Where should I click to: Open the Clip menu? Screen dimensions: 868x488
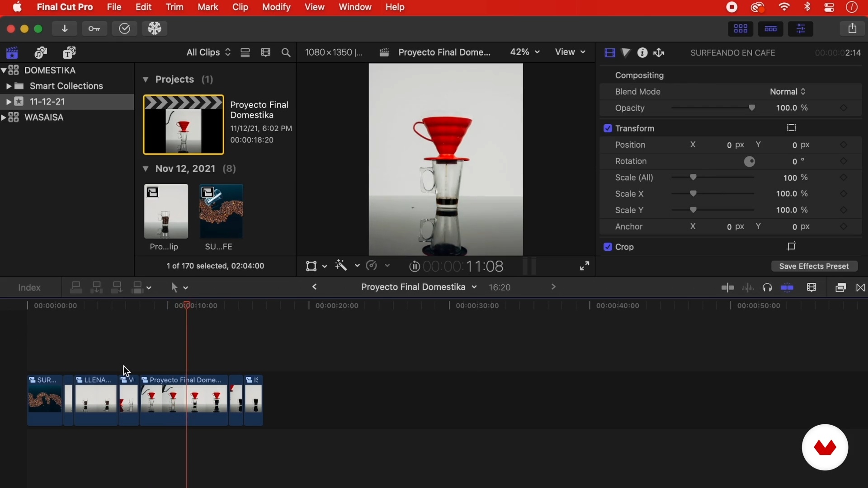coord(240,7)
